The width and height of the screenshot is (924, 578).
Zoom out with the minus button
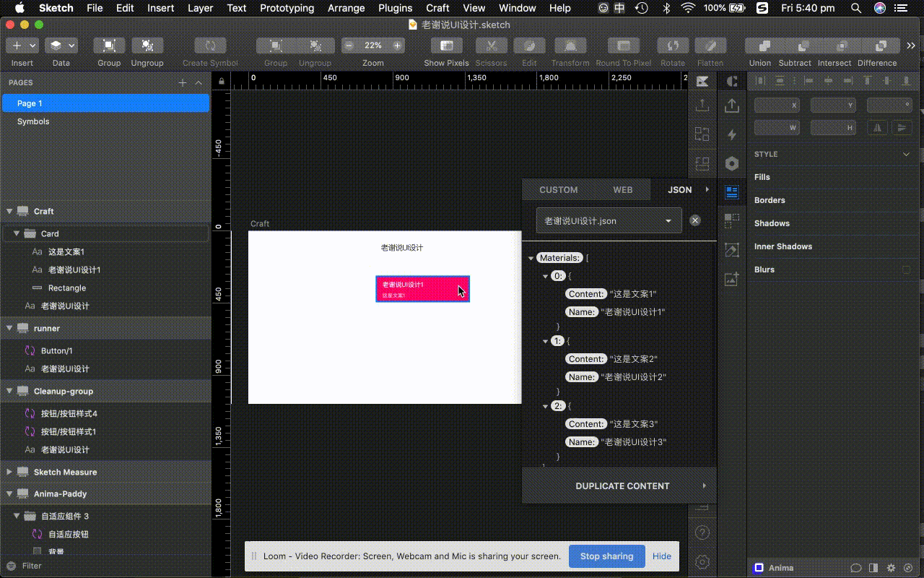click(349, 46)
